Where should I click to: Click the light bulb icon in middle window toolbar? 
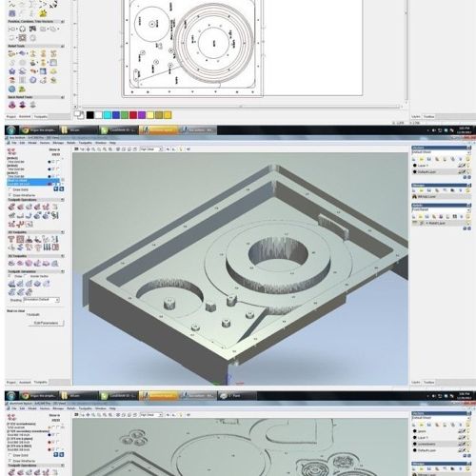181,149
